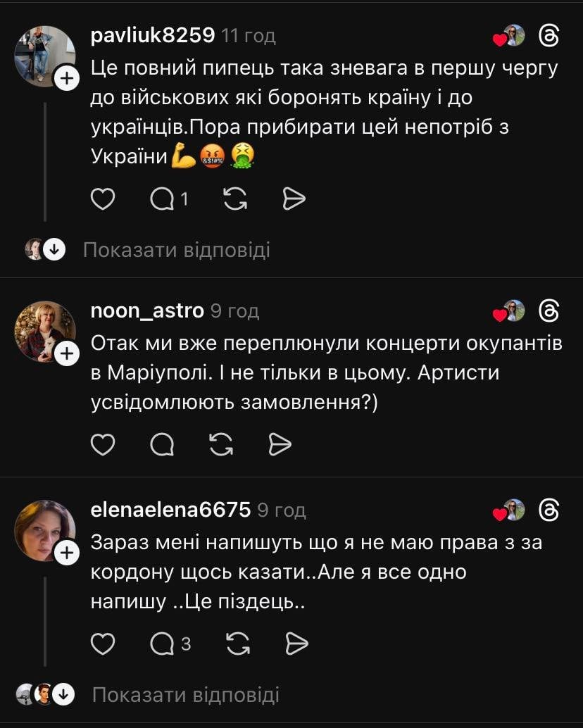Image resolution: width=583 pixels, height=728 pixels.
Task: Like noon_astro's comment
Action: [x=104, y=444]
